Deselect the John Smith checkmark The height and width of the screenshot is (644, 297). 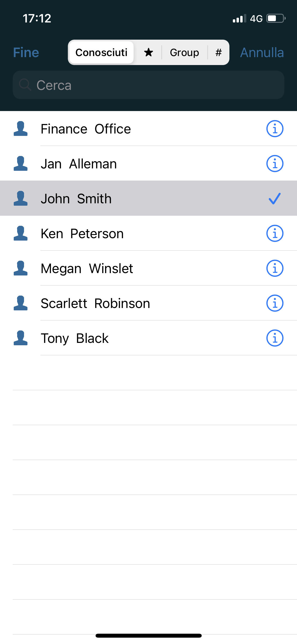tap(275, 199)
